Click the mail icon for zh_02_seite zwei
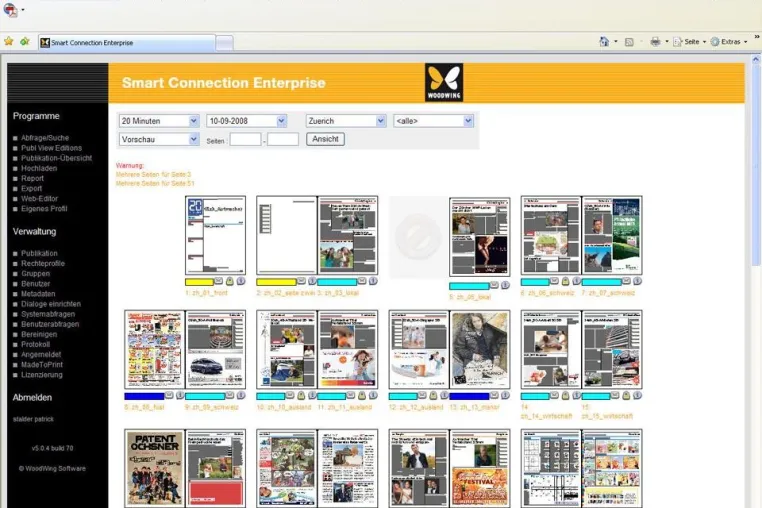This screenshot has height=508, width=762. (x=301, y=281)
